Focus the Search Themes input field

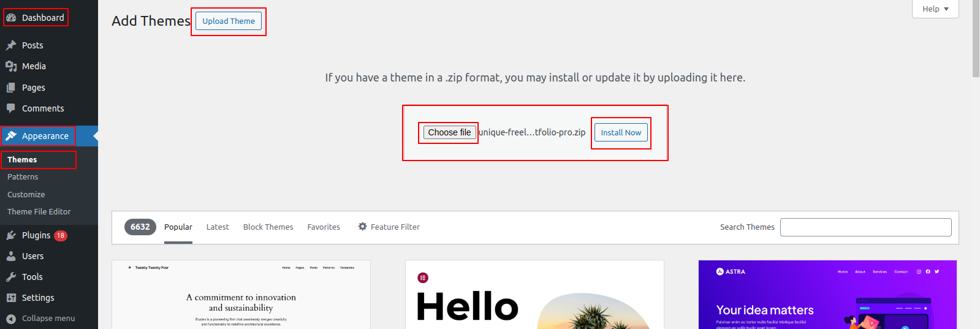(865, 227)
